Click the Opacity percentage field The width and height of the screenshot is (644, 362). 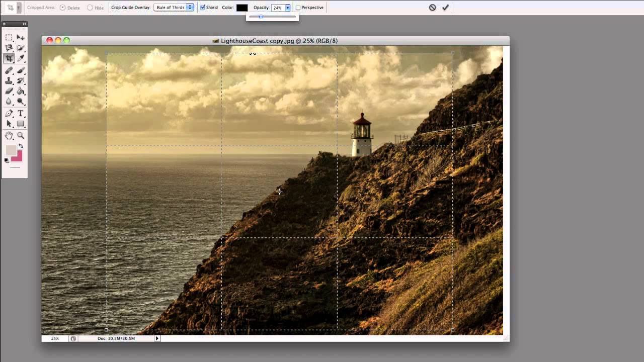pos(278,8)
